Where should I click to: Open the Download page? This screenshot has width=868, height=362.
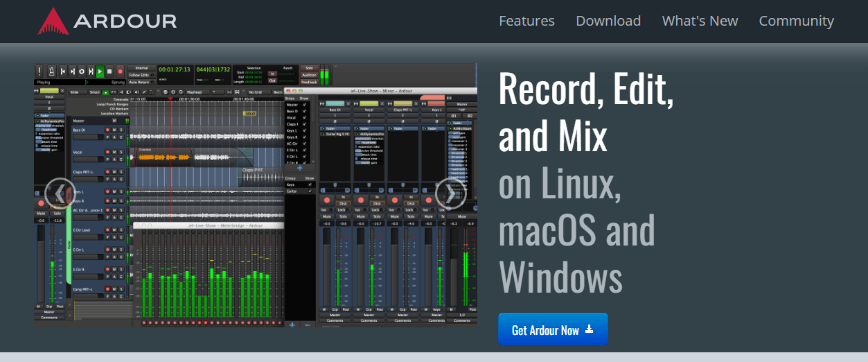(608, 21)
